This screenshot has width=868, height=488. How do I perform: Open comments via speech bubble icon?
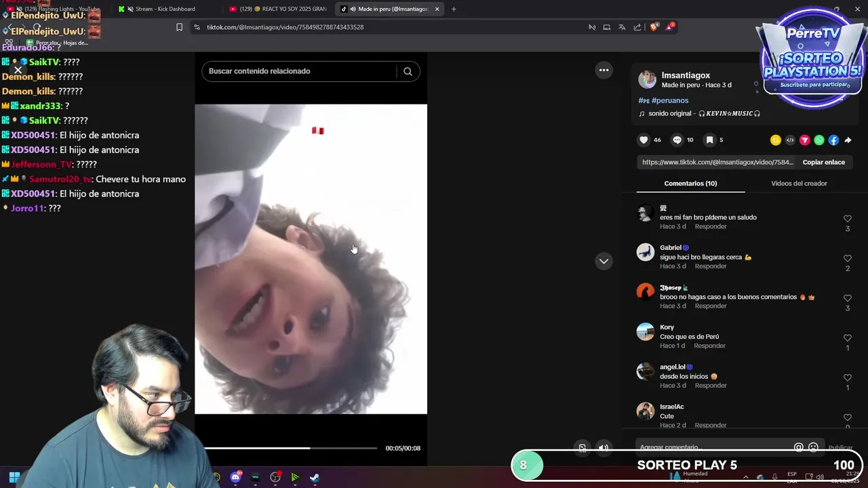677,140
